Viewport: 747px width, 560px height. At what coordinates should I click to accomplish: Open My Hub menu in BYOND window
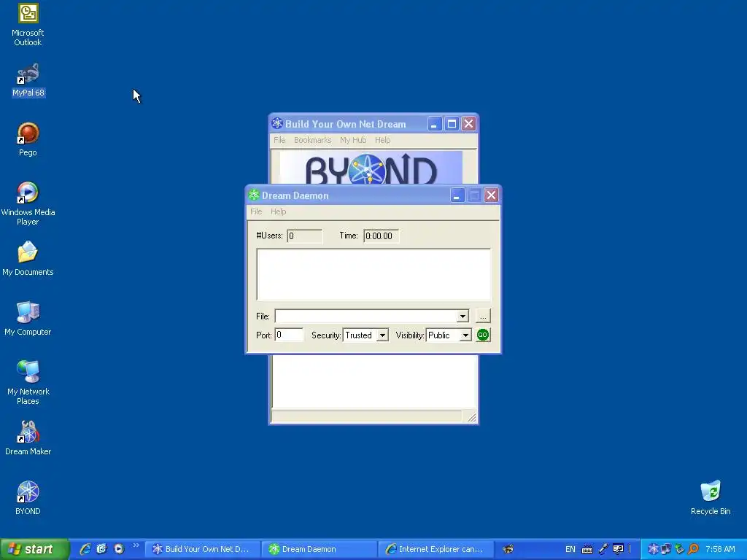353,140
